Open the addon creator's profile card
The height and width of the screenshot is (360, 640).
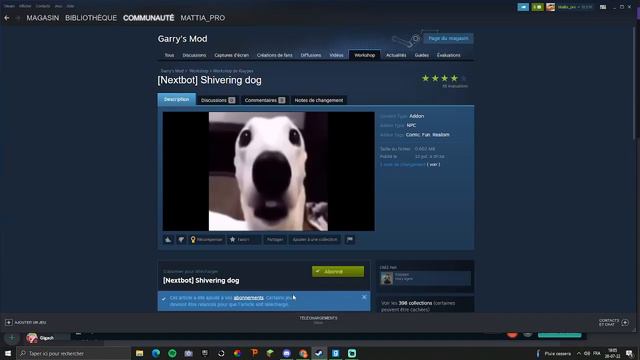tap(425, 278)
